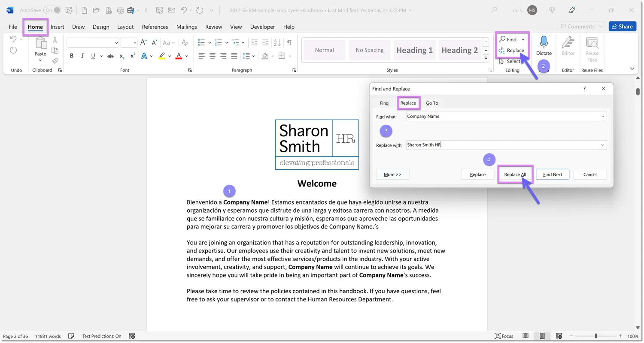644x343 pixels.
Task: Apply subscript to text
Action: coord(122,56)
